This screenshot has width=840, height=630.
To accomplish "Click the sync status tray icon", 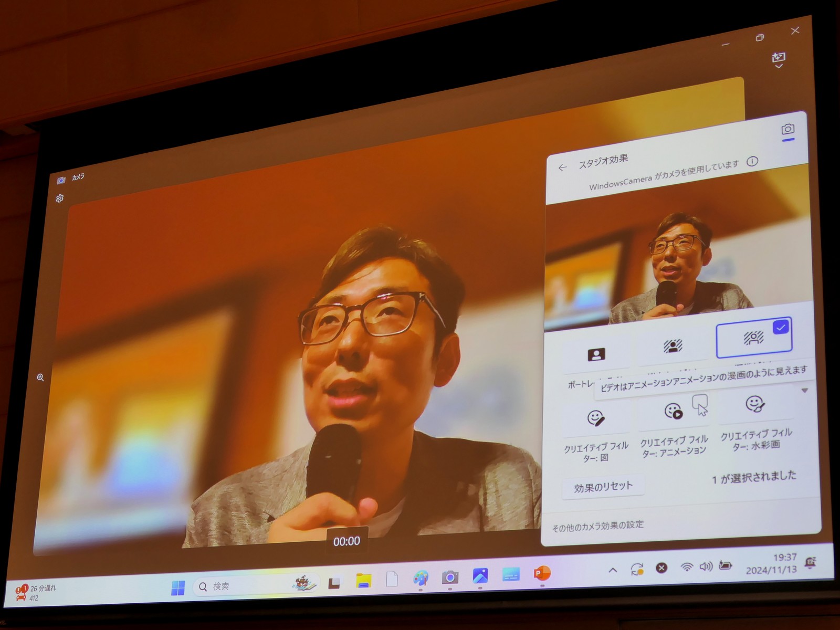I will (x=637, y=569).
